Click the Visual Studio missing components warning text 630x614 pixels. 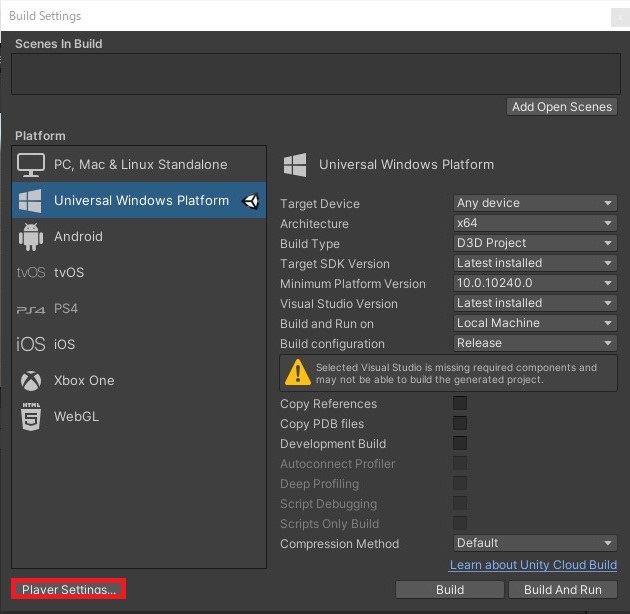click(456, 373)
